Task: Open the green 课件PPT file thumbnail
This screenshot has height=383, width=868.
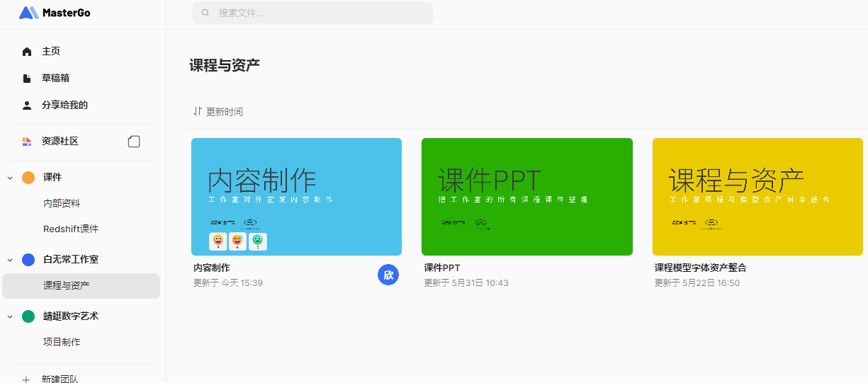Action: click(527, 197)
